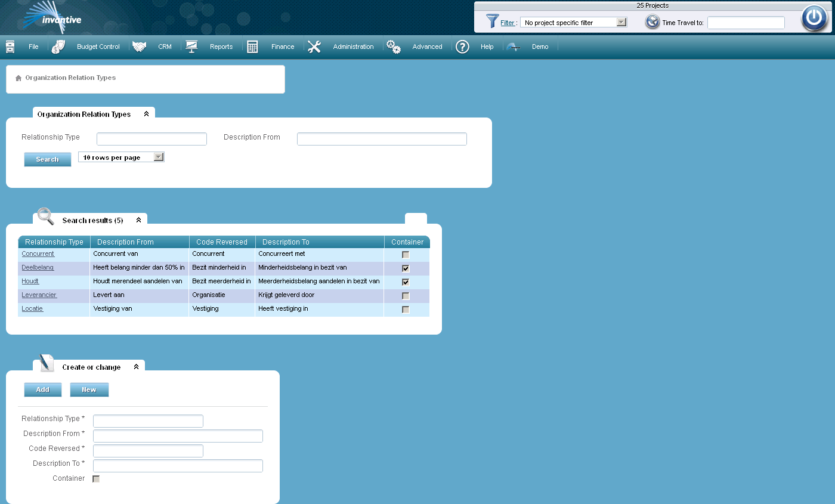Focus Relationship Type field in Create form
835x504 pixels.
click(x=148, y=421)
